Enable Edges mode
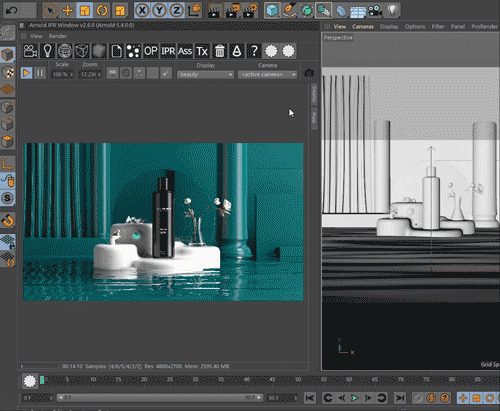The width and height of the screenshot is (500, 411). 8,125
